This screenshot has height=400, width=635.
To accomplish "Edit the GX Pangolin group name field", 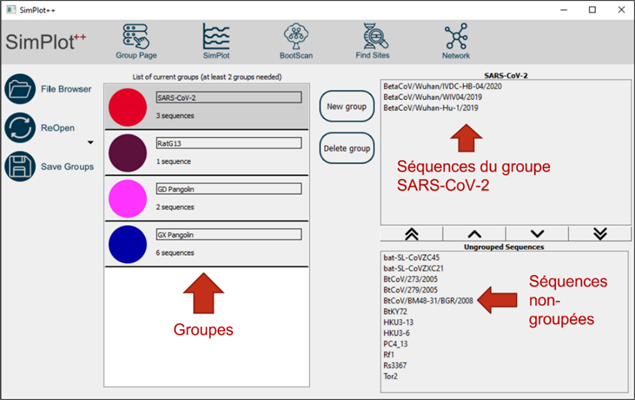I will coord(229,235).
